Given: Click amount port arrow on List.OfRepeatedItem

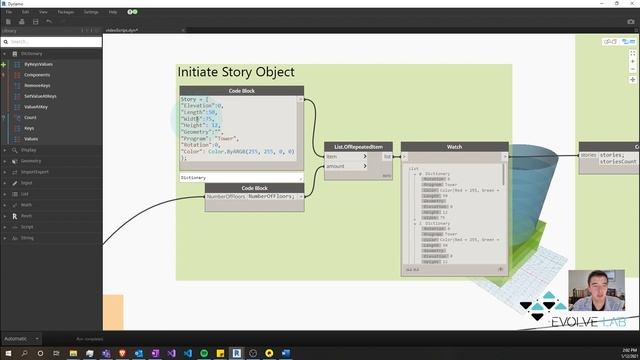Looking at the screenshot, I should pos(364,166).
